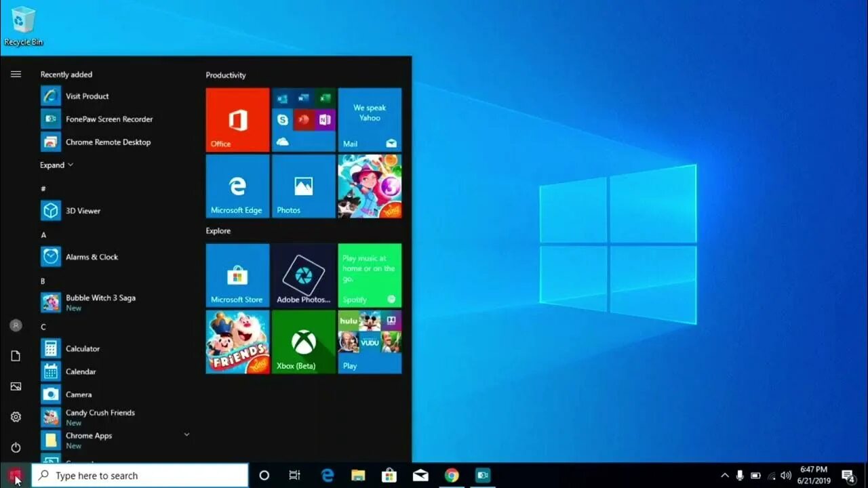Check battery status tray icon
Image resolution: width=868 pixels, height=488 pixels.
755,476
